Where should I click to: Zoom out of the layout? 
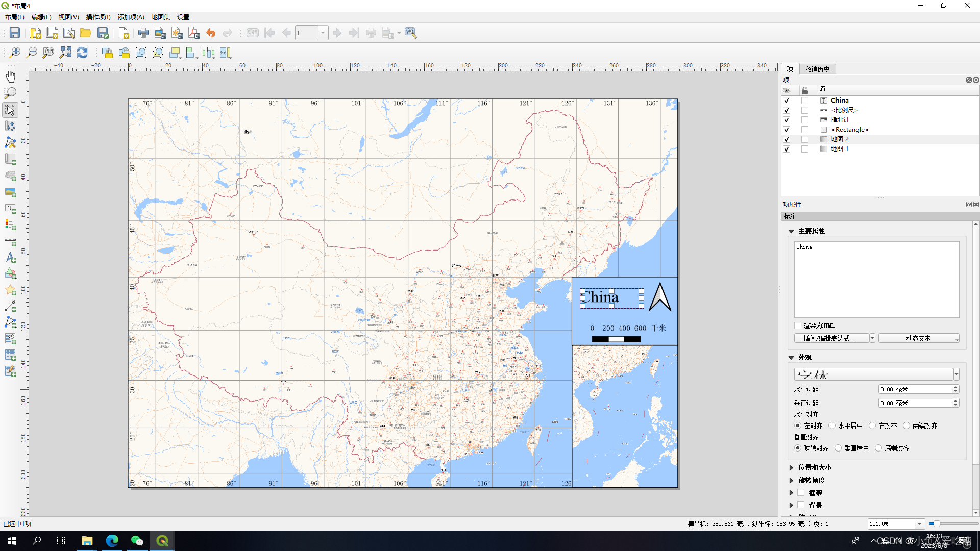32,53
